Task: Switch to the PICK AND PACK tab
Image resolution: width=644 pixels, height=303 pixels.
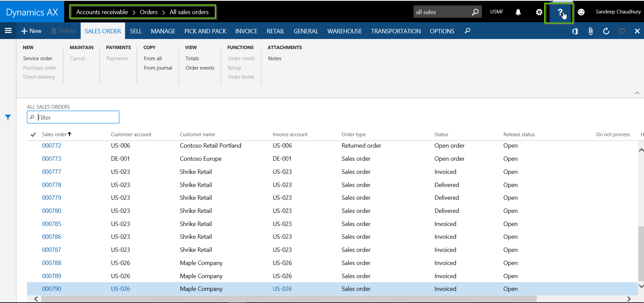Action: [205, 31]
